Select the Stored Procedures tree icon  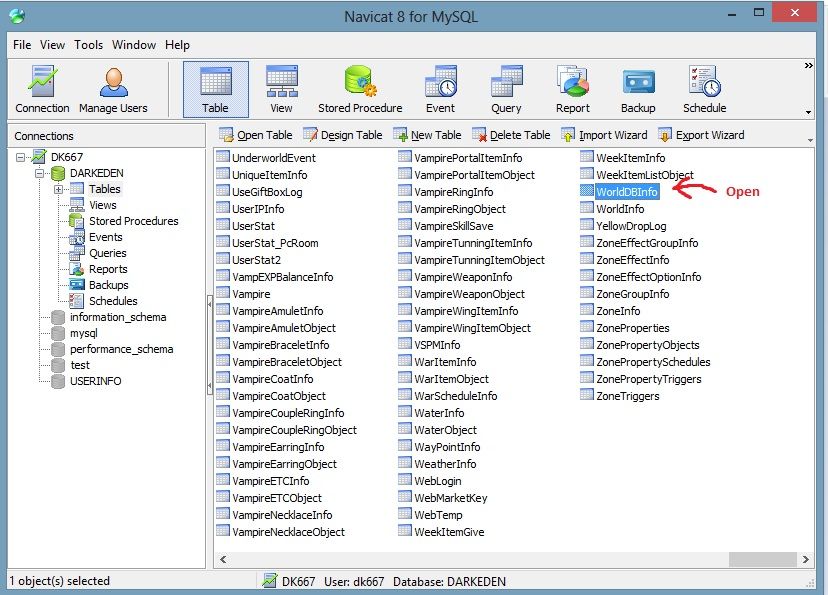click(77, 221)
